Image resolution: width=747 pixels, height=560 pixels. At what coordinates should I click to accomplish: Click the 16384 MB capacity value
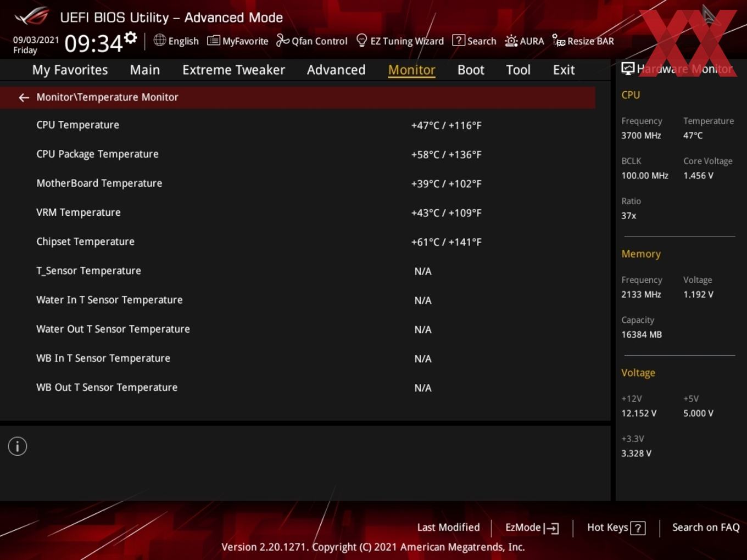pyautogui.click(x=642, y=334)
